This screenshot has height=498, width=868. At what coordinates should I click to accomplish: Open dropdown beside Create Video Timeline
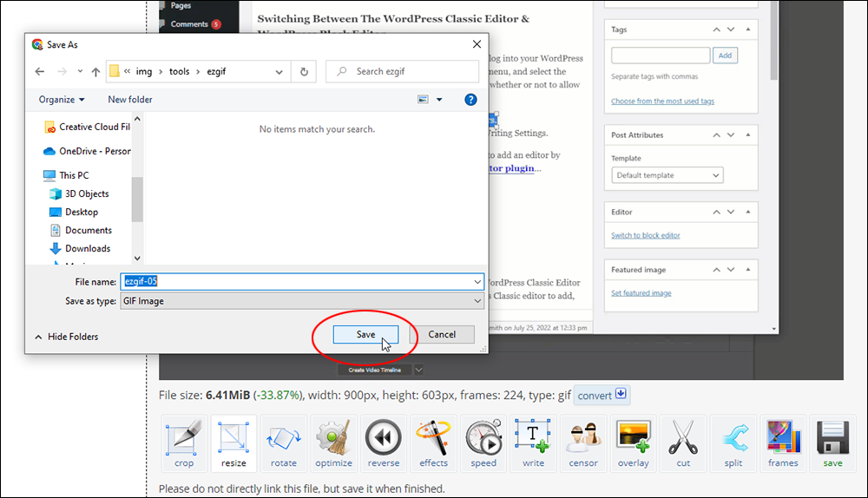[x=419, y=370]
